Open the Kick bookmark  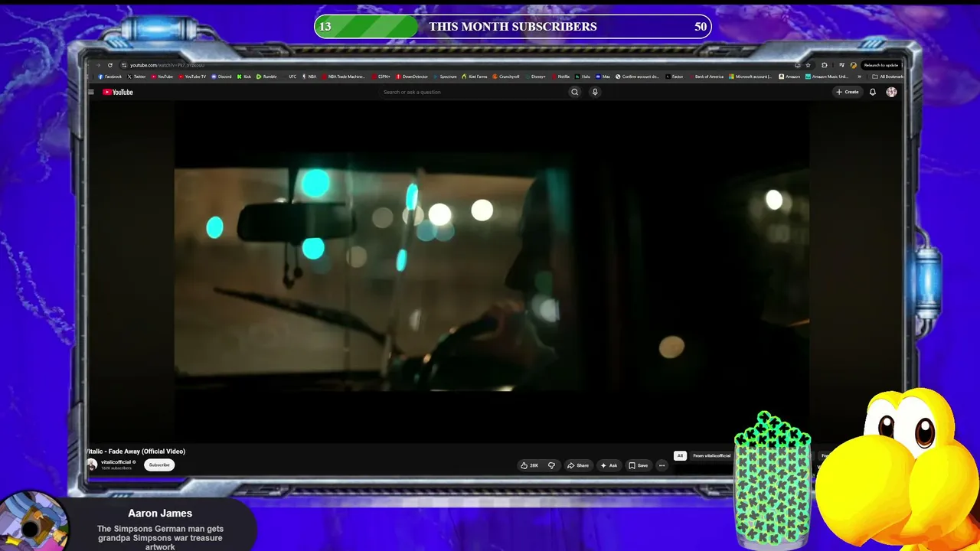pos(244,77)
